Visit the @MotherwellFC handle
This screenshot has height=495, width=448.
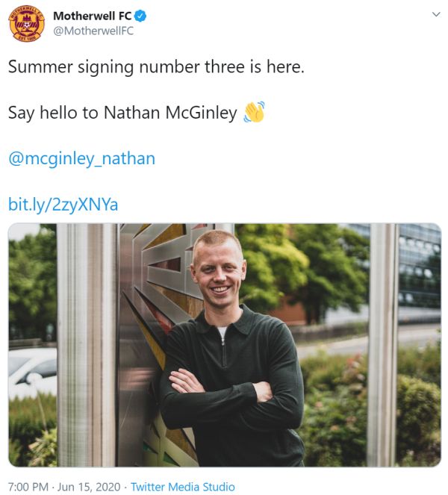pos(93,31)
